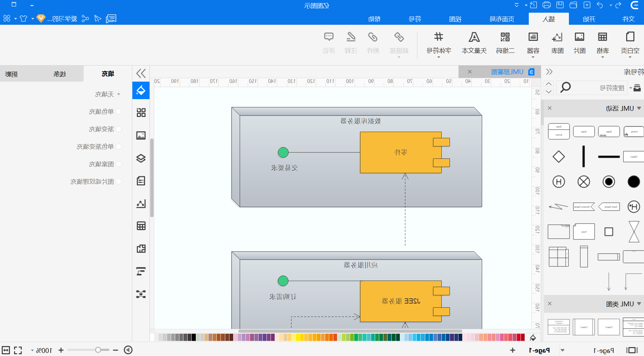
Task: Click the fullscreen brackets icon in status bar
Action: coord(18,350)
